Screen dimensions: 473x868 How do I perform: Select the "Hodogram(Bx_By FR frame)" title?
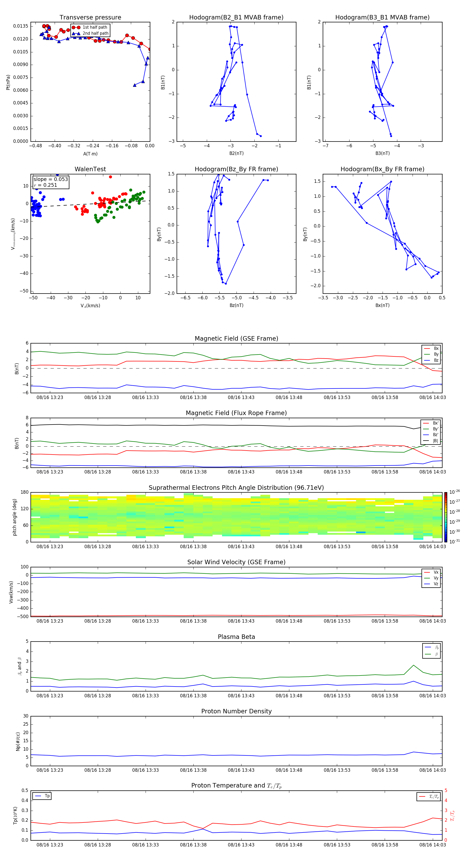(x=382, y=169)
